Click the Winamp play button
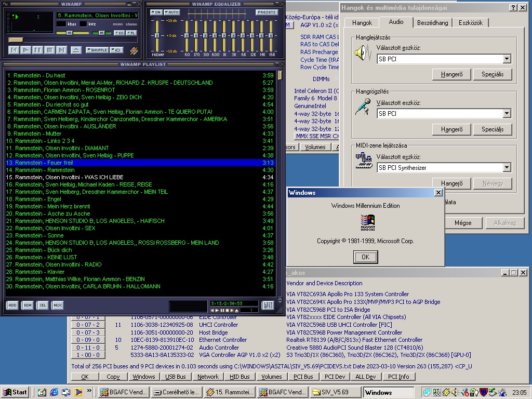Viewport: 532px width, 399px height. 26,50
